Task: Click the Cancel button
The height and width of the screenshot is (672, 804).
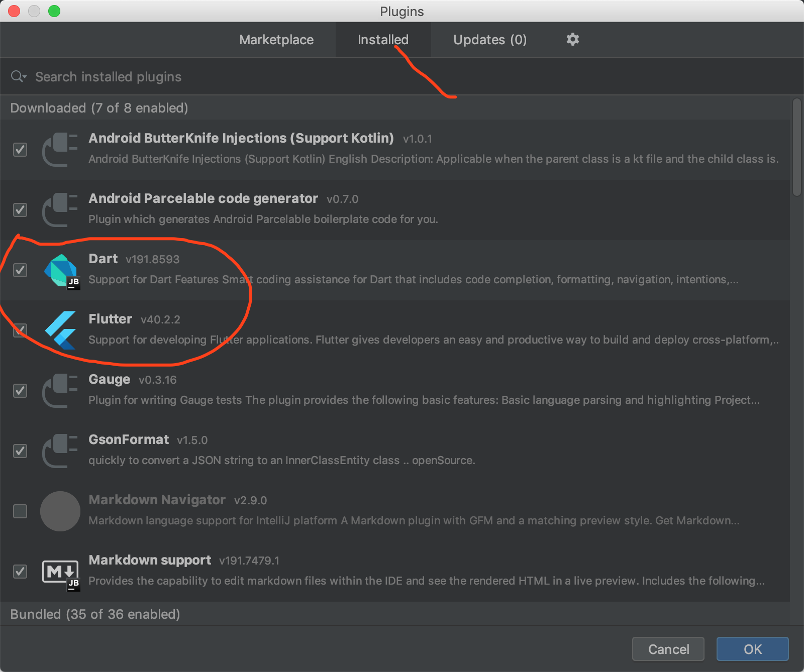Action: pos(668,649)
